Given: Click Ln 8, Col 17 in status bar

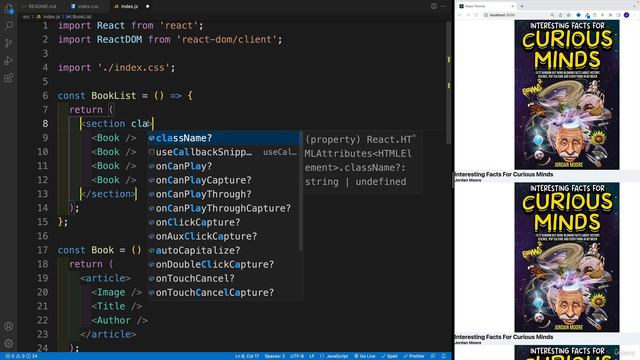Looking at the screenshot, I should coord(247,356).
